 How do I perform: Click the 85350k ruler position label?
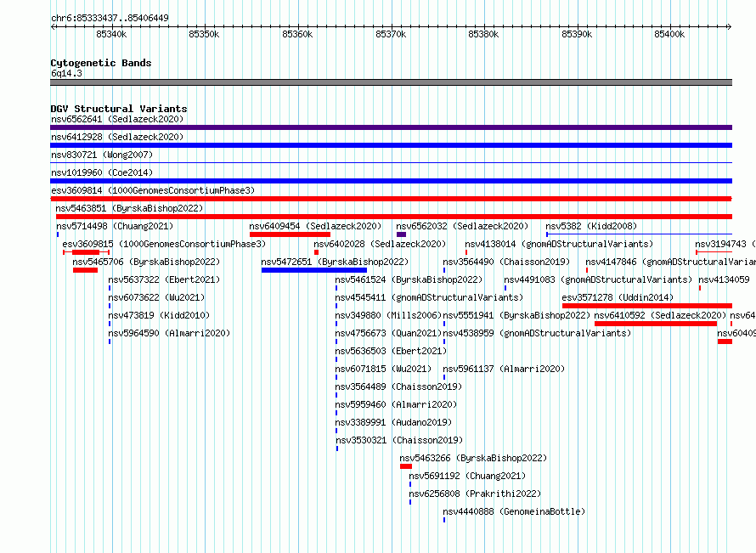tap(204, 34)
